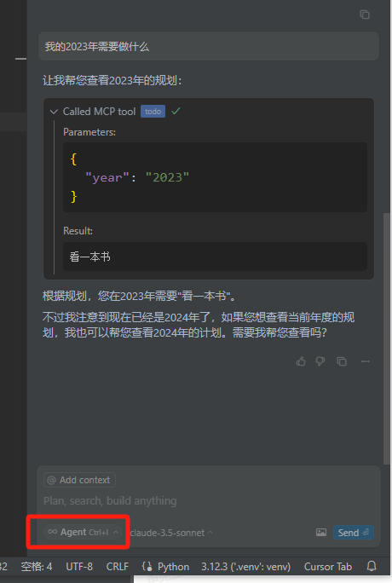
Task: Click the Add context button
Action: [79, 480]
